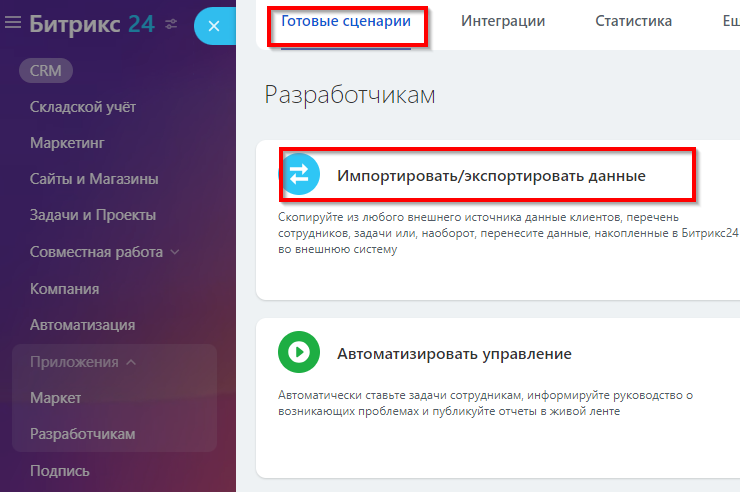The image size is (740, 492).
Task: Open Сайты и Магазины
Action: 94,179
